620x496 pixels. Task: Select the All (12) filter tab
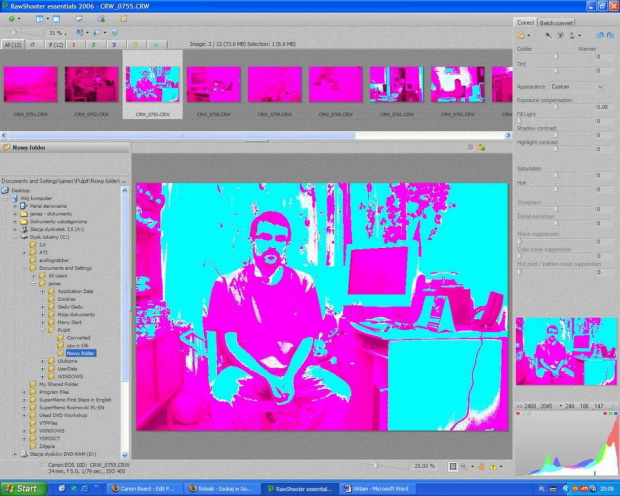click(x=13, y=45)
